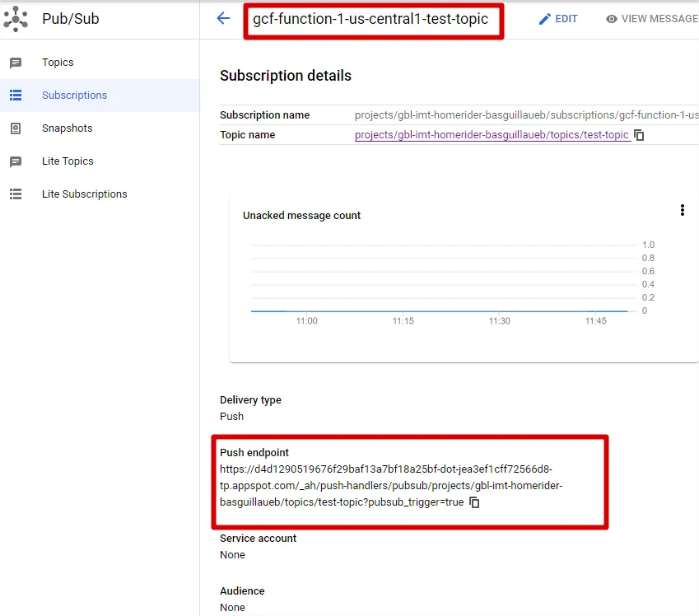The image size is (699, 616).
Task: Open Lite Topics in the sidebar
Action: 68,161
